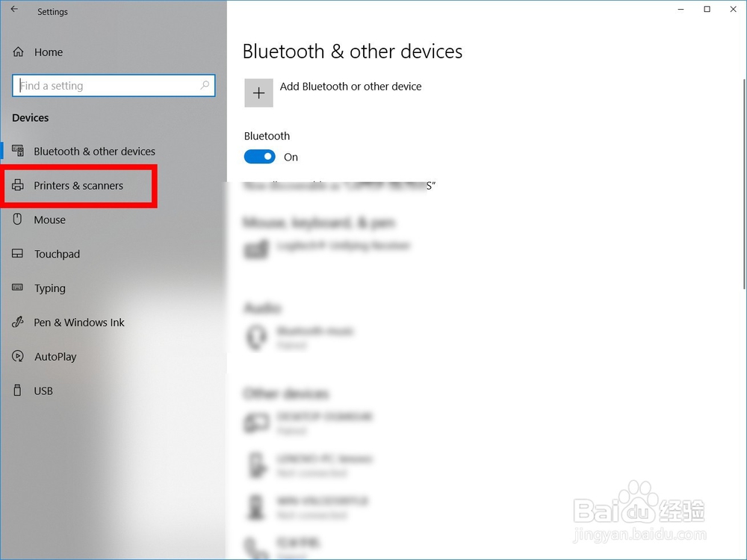Open Pen & Windows Ink settings
This screenshot has width=747, height=560.
[x=79, y=323]
